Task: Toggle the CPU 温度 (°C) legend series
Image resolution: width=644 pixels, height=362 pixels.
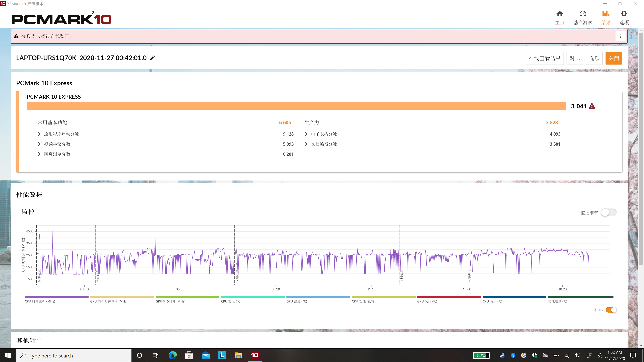Action: pos(253,299)
